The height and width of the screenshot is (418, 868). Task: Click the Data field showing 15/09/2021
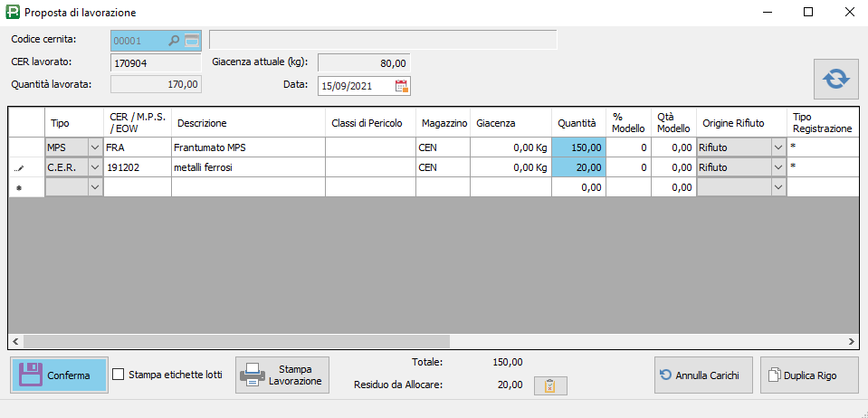355,86
